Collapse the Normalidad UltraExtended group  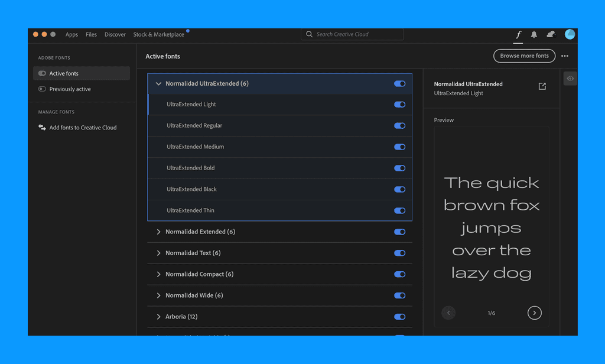(x=158, y=83)
